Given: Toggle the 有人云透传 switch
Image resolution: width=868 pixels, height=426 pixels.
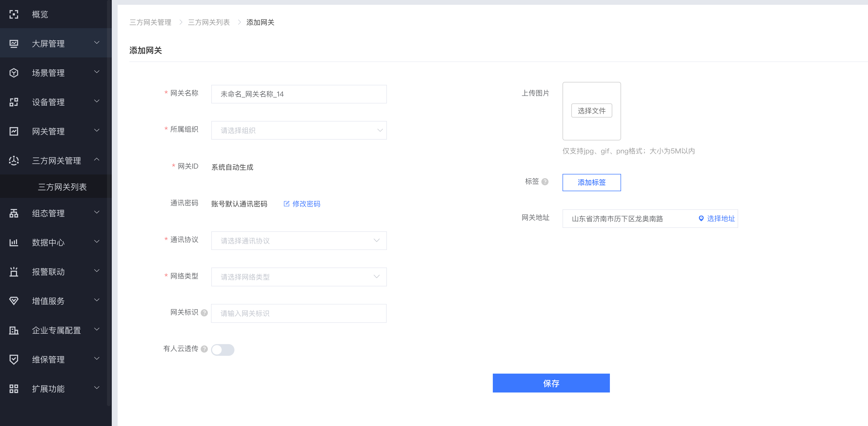Looking at the screenshot, I should (223, 350).
